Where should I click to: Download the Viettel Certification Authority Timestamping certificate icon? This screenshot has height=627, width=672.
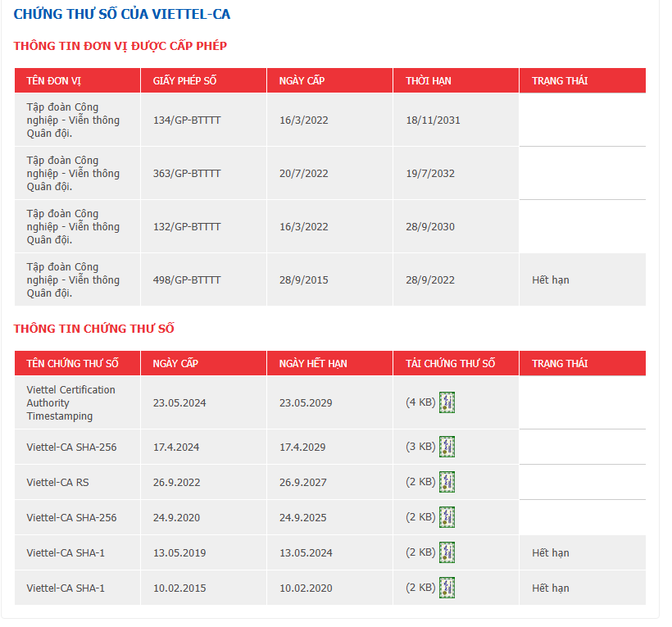(x=447, y=402)
